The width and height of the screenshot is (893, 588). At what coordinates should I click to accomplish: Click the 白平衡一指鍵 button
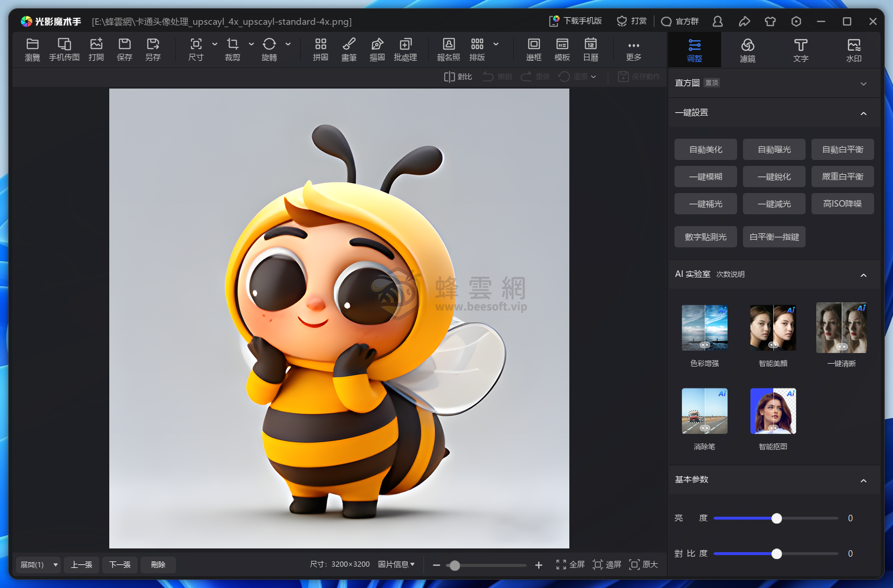pos(774,237)
